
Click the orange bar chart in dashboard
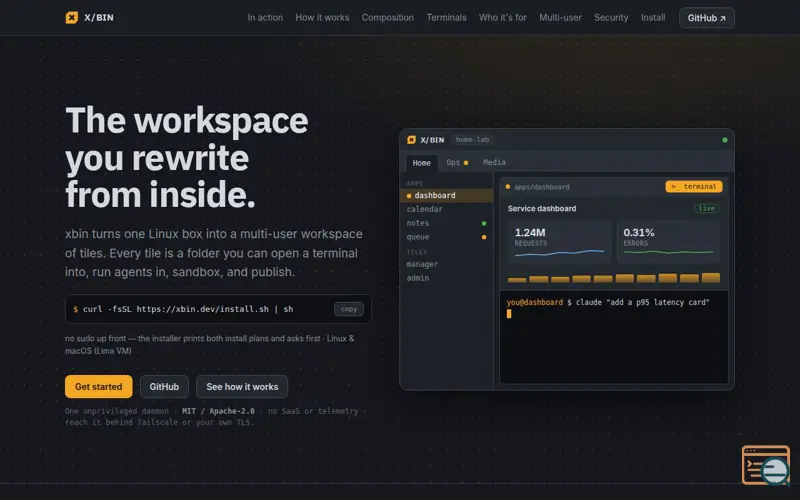(614, 278)
